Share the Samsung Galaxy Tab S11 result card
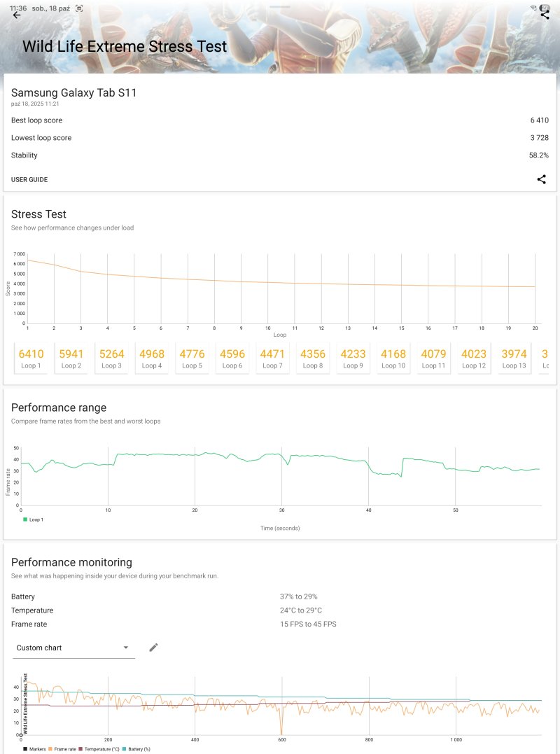The width and height of the screenshot is (560, 754). pos(541,179)
